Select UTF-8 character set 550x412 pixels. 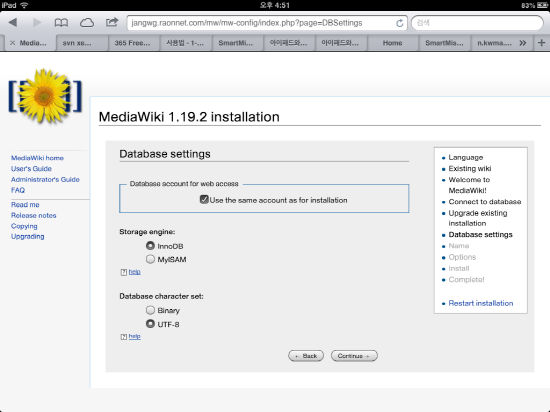pyautogui.click(x=150, y=324)
